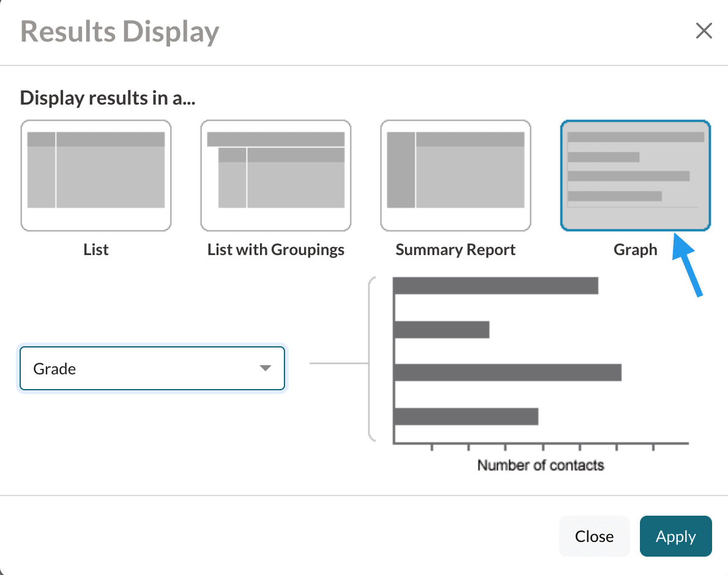Click the "List with Groupings" text label
Viewport: 728px width, 575px height.
pyautogui.click(x=276, y=250)
